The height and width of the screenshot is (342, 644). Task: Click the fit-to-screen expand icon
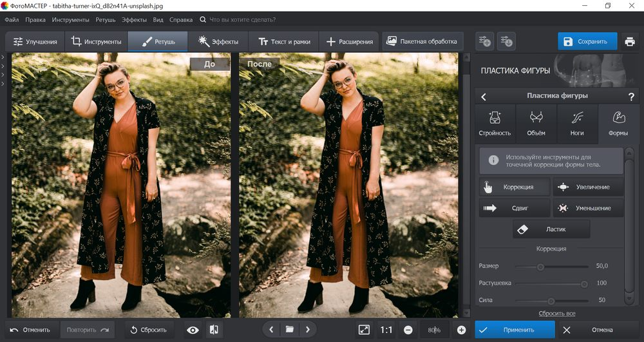click(365, 330)
